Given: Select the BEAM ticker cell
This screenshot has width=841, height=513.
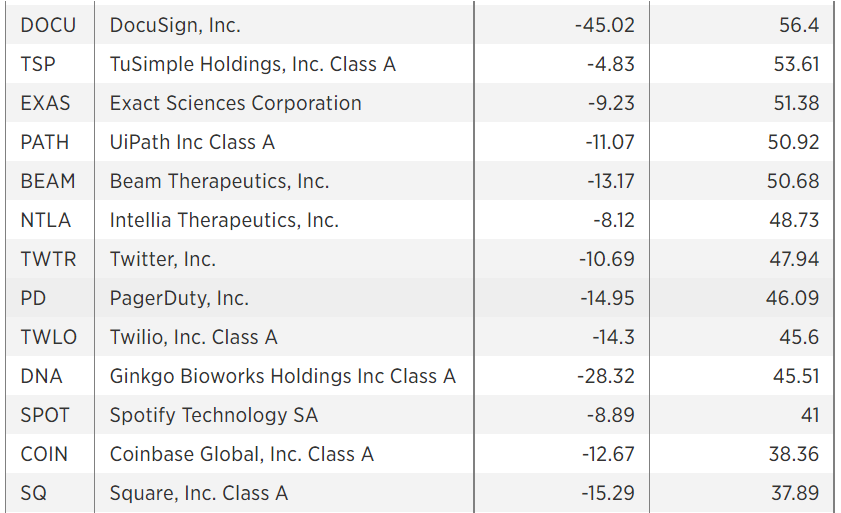Looking at the screenshot, I should (48, 181).
